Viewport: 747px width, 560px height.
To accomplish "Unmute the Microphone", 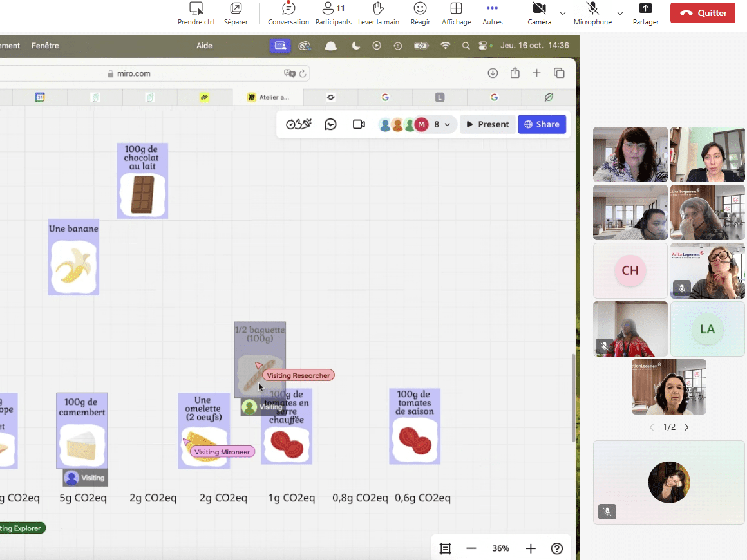I will [592, 14].
